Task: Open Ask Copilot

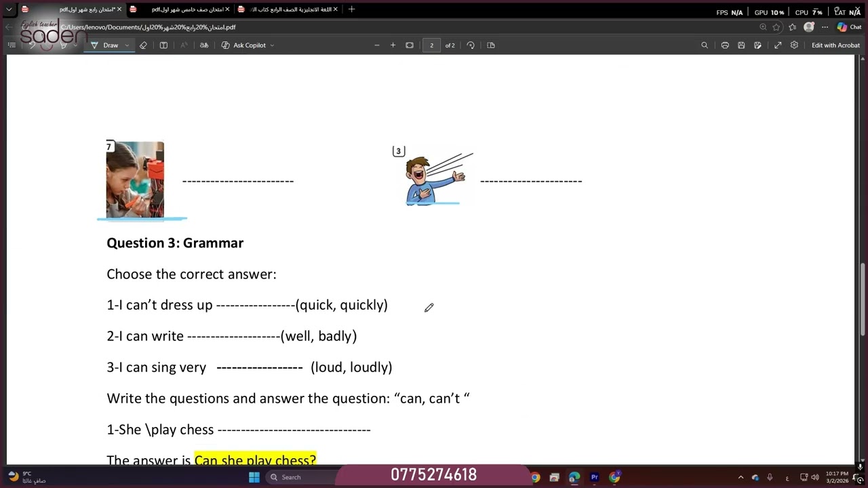Action: click(243, 45)
